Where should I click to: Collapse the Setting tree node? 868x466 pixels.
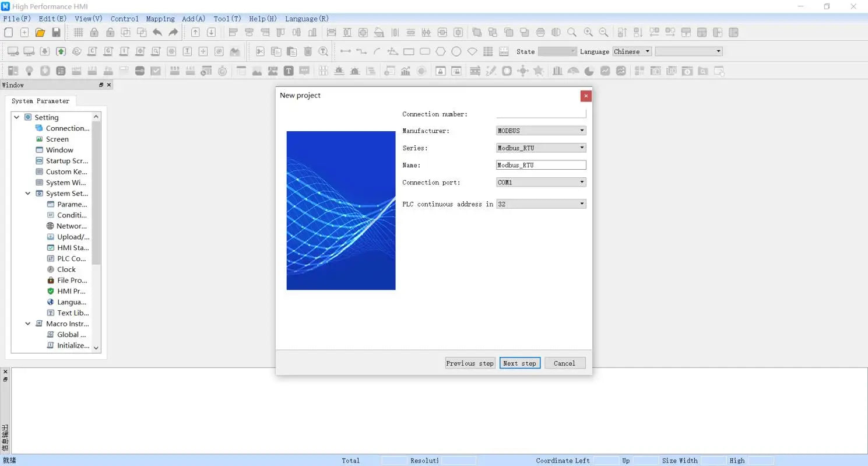pyautogui.click(x=16, y=117)
